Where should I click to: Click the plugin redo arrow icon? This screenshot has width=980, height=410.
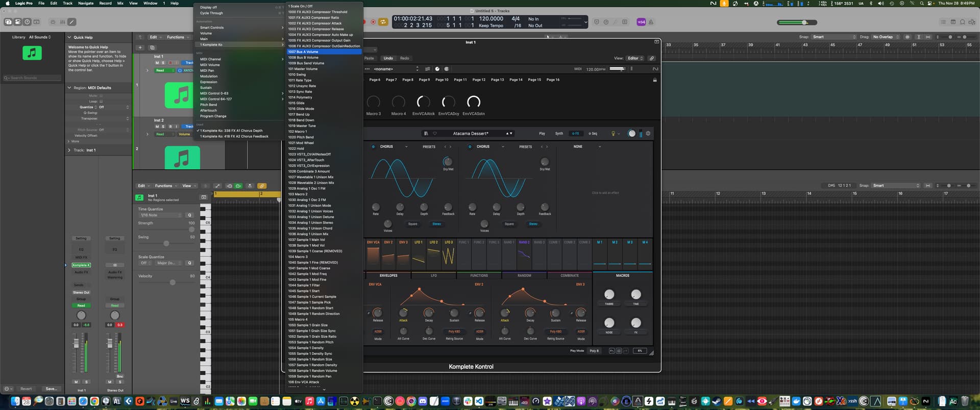pos(625,351)
